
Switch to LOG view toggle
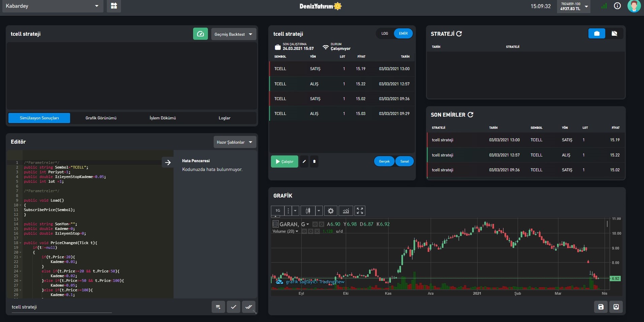pos(385,34)
